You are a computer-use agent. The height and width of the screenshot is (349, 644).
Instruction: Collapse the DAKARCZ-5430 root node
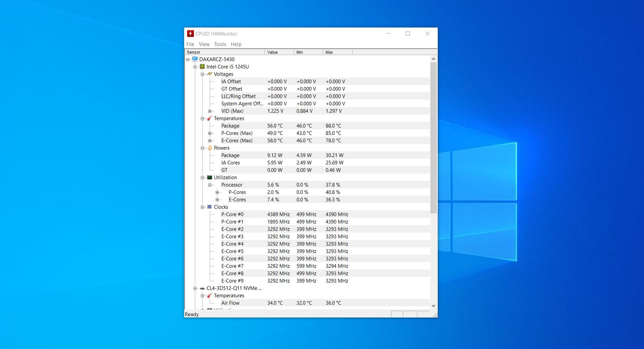point(188,60)
